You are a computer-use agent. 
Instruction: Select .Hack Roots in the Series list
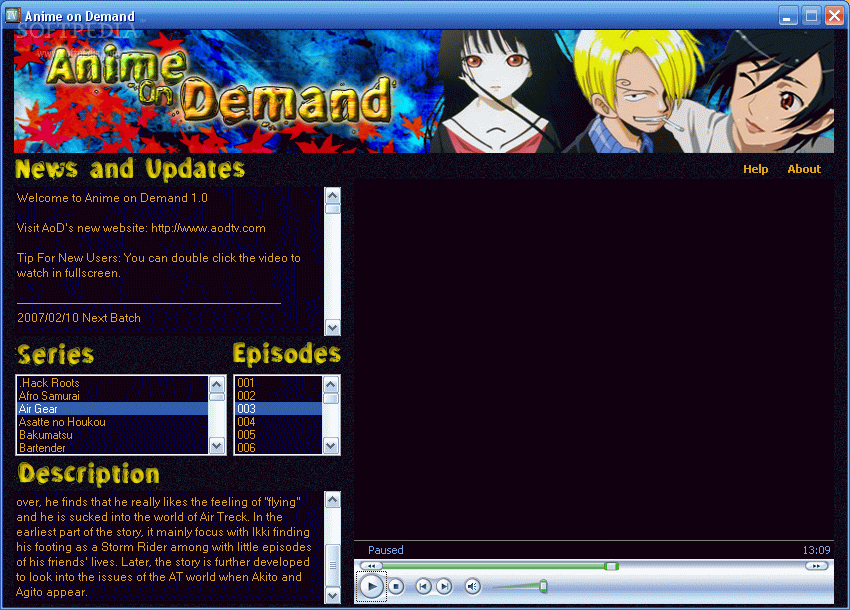coord(113,383)
